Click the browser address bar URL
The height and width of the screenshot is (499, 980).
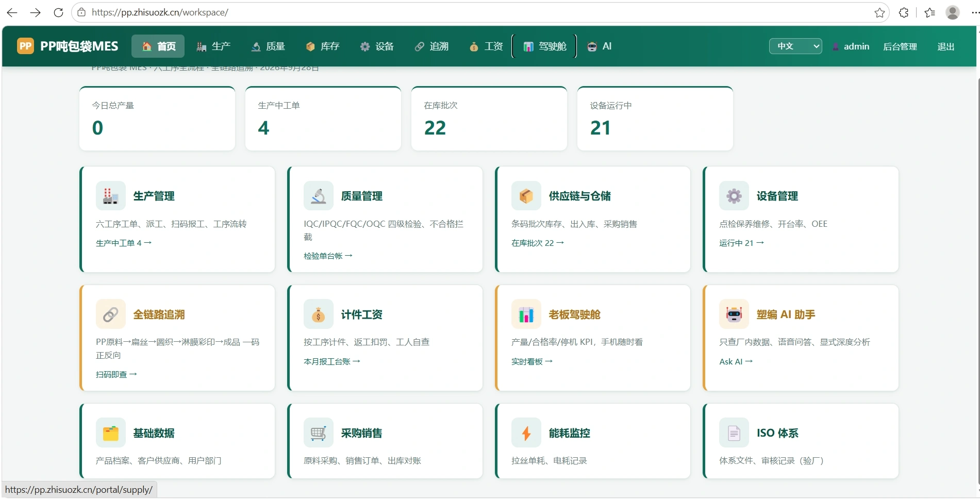(x=160, y=12)
